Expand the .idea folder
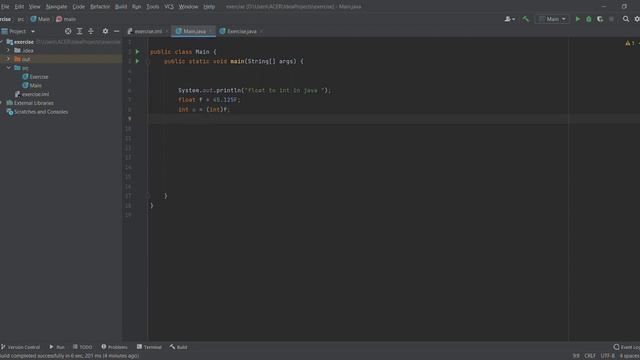Viewport: 640px width, 360px height. point(8,51)
